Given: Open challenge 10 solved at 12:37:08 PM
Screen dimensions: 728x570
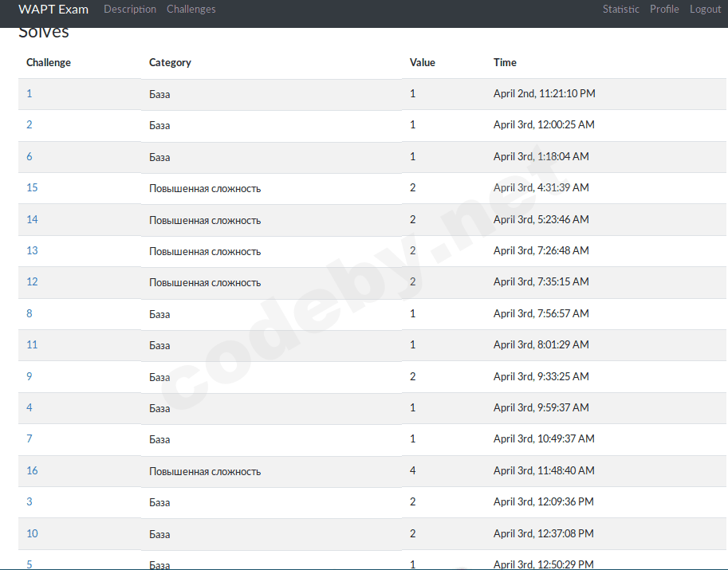Looking at the screenshot, I should click(x=32, y=533).
